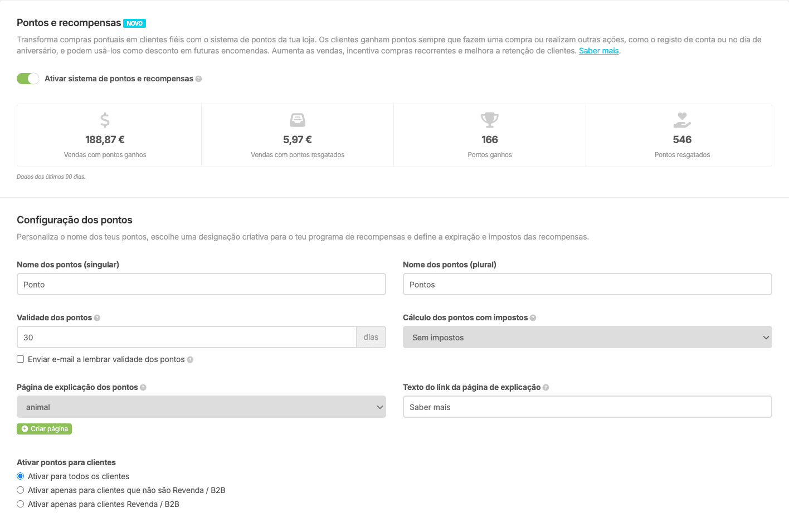789x532 pixels.
Task: Disable the points and rewards system toggle
Action: pyautogui.click(x=28, y=79)
